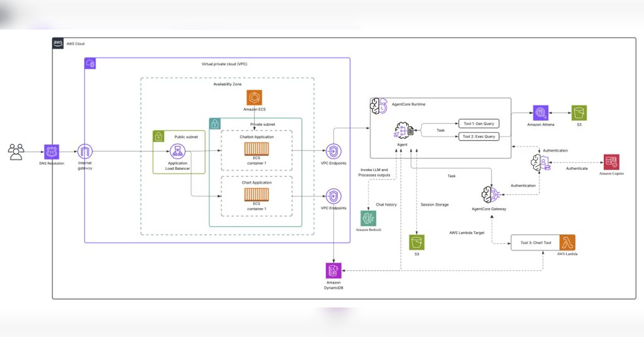Click VPC Endpoints icon beside Chatbot Application
The image size is (644, 337).
[x=334, y=151]
